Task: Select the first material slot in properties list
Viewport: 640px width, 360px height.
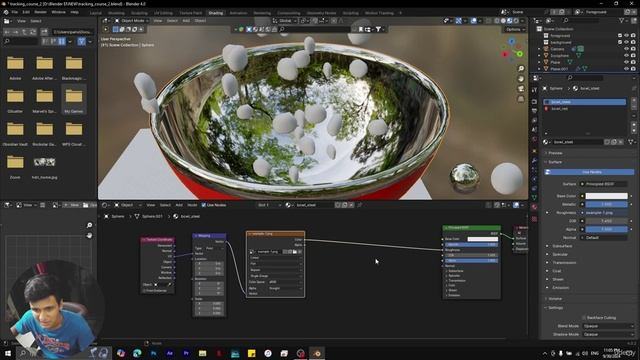Action: tap(584, 102)
